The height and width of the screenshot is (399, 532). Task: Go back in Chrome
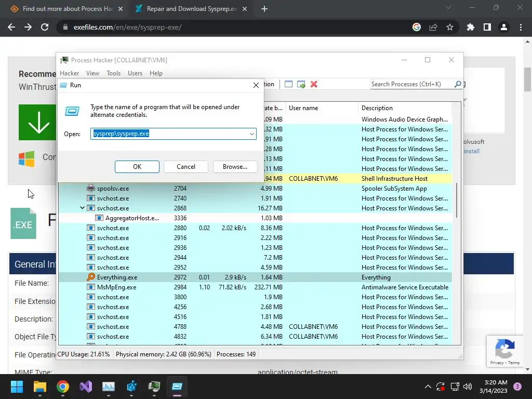pyautogui.click(x=11, y=27)
